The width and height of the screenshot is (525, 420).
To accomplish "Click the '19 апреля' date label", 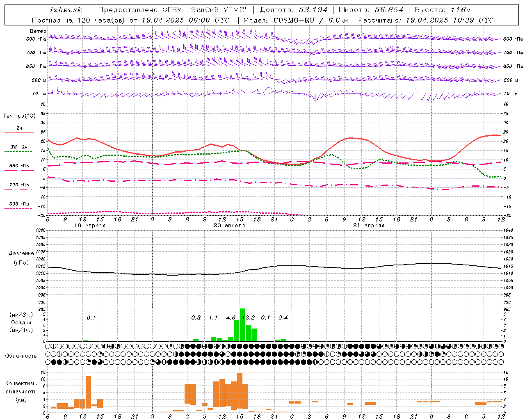I will [x=90, y=226].
